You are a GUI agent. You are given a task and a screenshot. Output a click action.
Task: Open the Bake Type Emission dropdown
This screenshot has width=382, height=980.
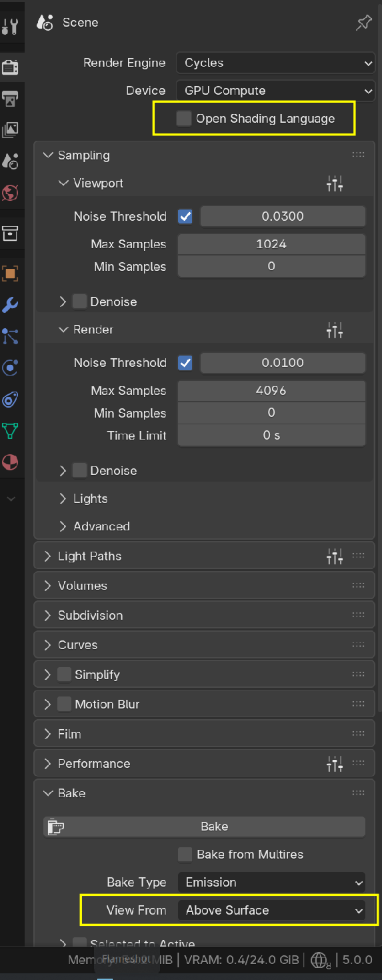pos(271,882)
